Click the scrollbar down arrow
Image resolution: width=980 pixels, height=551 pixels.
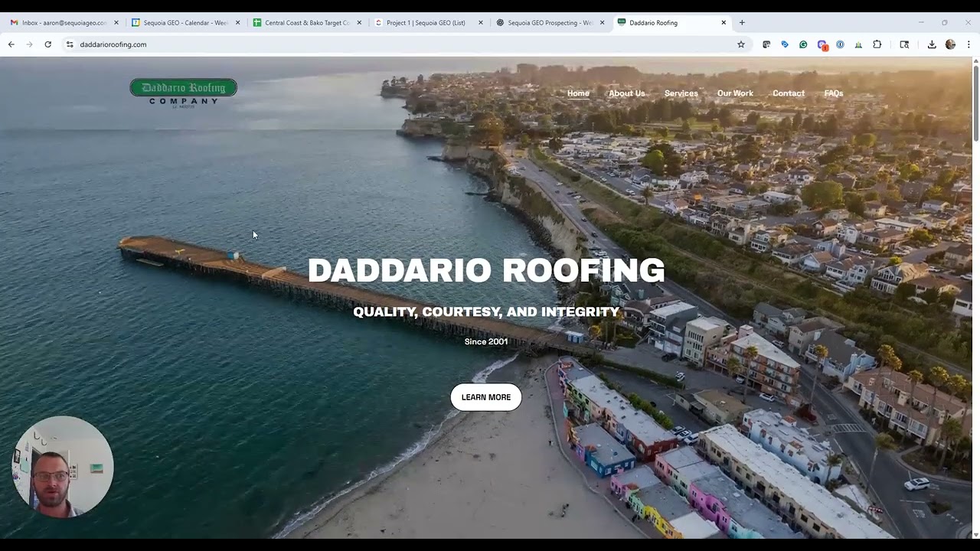pos(975,534)
